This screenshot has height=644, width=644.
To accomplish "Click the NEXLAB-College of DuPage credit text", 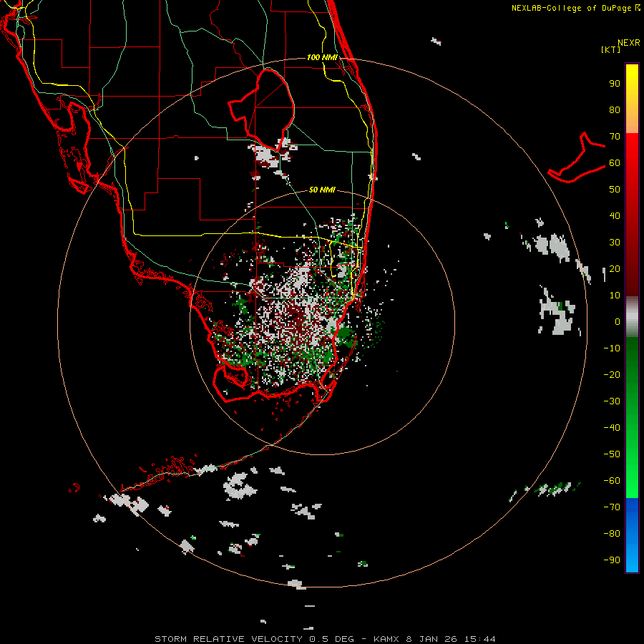I will [571, 8].
